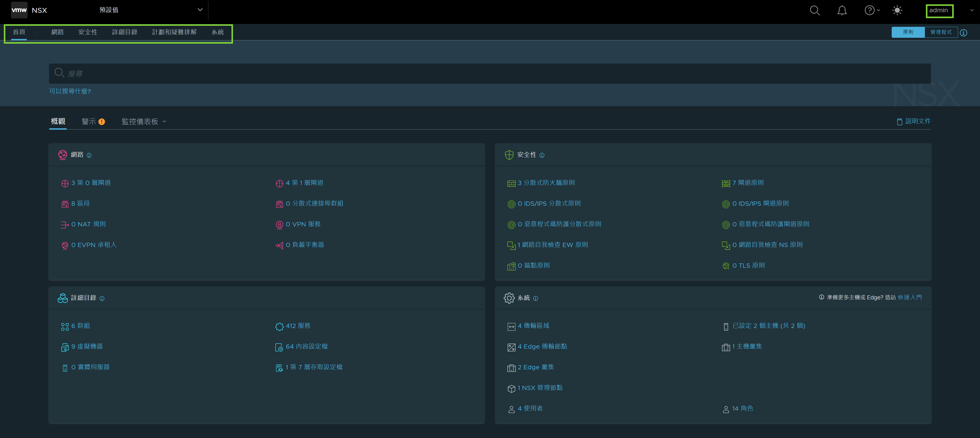Click the VPN 服務 lock icon
The width and height of the screenshot is (980, 438).
pyautogui.click(x=280, y=225)
